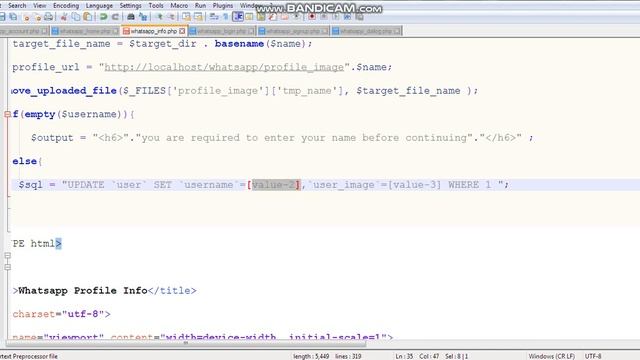Close the whatsapp_signup.php tab
The width and height of the screenshot is (640, 360).
(x=325, y=31)
